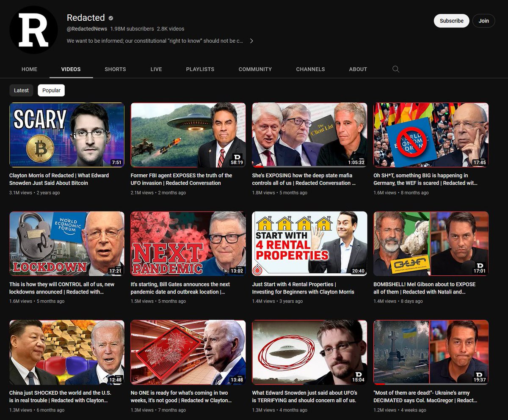Click the Redacted channel avatar logo

(33, 30)
